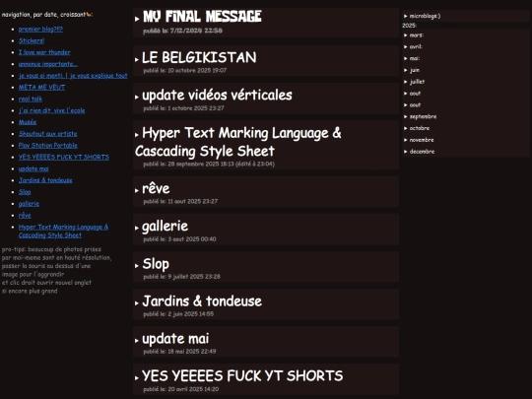Expand the microblogs:) section

pyautogui.click(x=422, y=16)
